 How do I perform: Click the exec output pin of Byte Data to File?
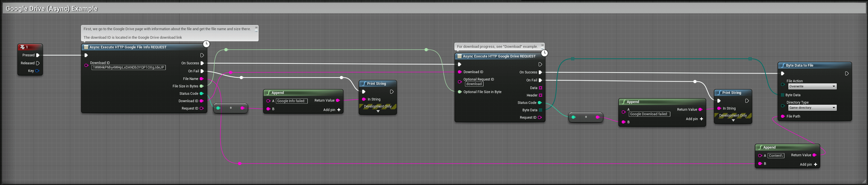[x=847, y=73]
